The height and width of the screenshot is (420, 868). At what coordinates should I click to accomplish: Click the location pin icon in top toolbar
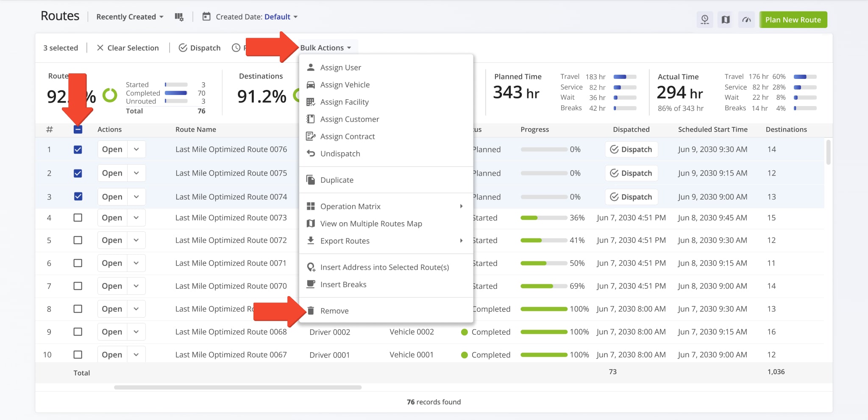(705, 20)
